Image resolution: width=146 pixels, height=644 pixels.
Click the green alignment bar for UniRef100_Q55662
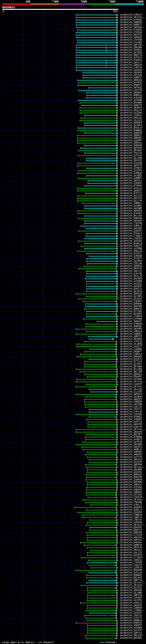(x=101, y=266)
